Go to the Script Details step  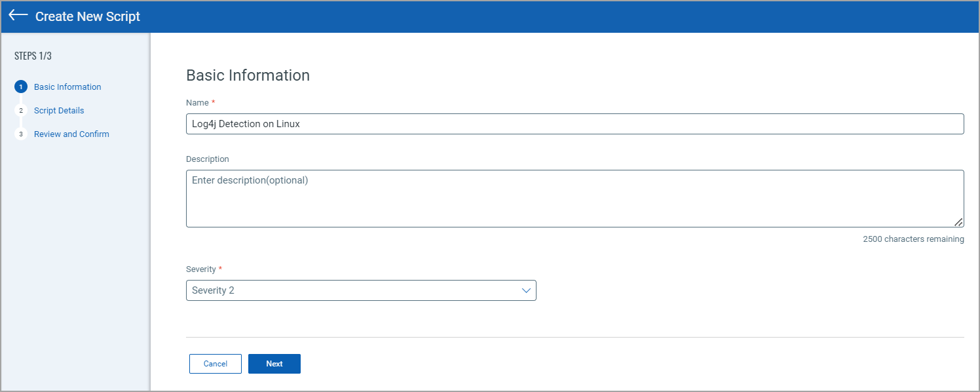coord(59,110)
